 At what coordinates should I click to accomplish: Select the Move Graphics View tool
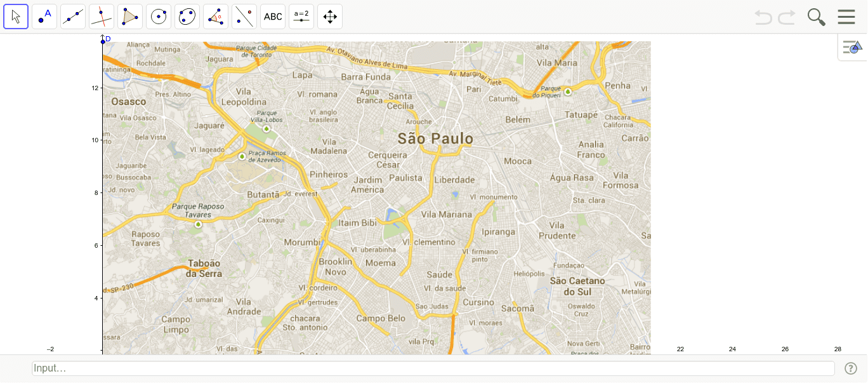[x=330, y=17]
